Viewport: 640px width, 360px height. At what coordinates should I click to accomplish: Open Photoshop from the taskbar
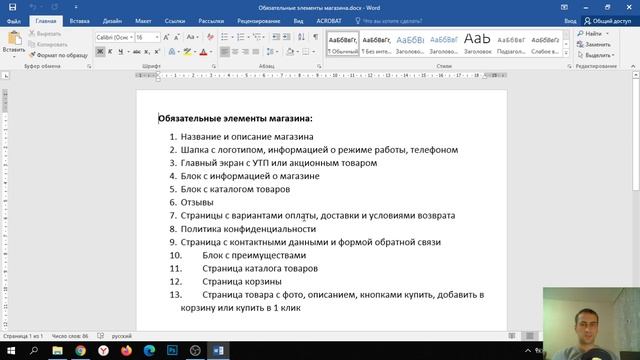[x=172, y=351]
